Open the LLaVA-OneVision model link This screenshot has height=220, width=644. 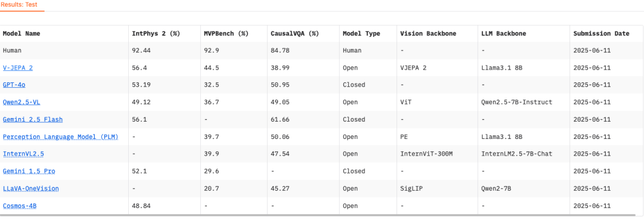click(31, 188)
